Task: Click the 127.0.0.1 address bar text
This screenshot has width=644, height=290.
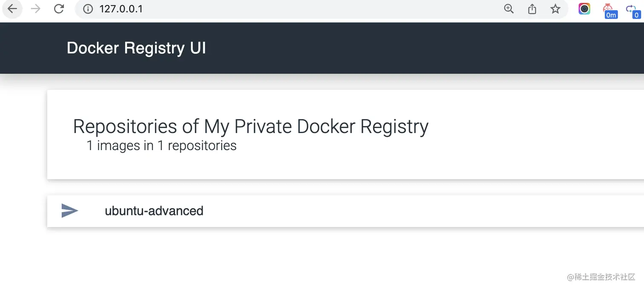Action: [121, 9]
